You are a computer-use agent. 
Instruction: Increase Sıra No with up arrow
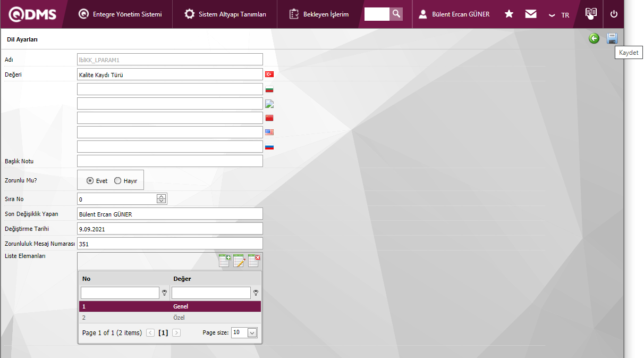162,196
